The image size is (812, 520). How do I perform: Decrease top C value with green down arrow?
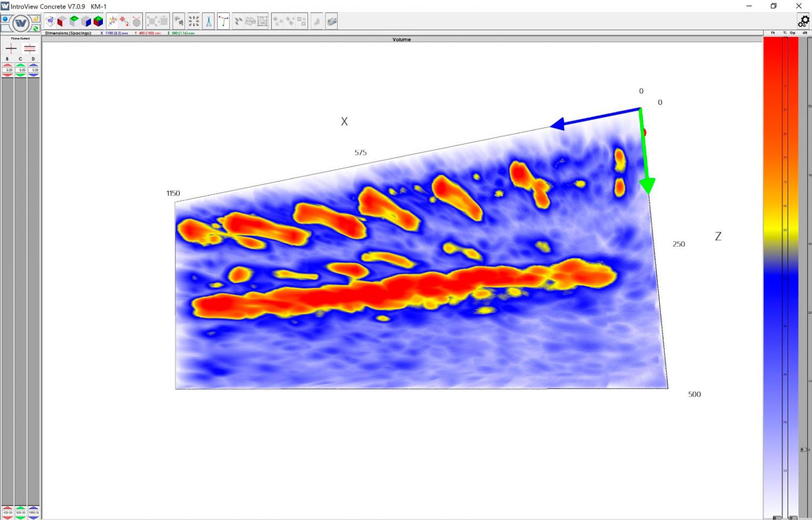(x=21, y=75)
